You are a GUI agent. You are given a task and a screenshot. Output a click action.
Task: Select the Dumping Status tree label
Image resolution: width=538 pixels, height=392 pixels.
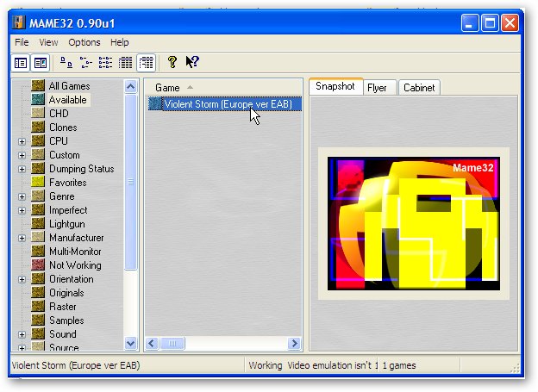coord(82,169)
